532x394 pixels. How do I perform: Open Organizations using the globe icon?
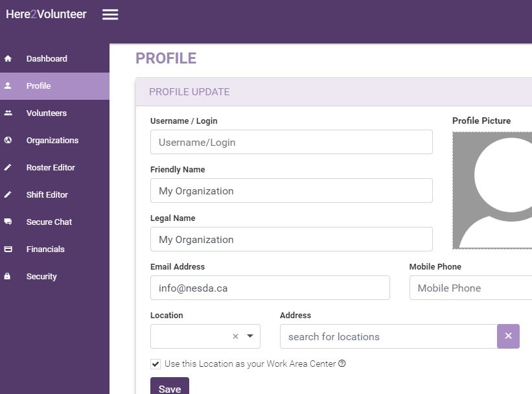pyautogui.click(x=8, y=140)
